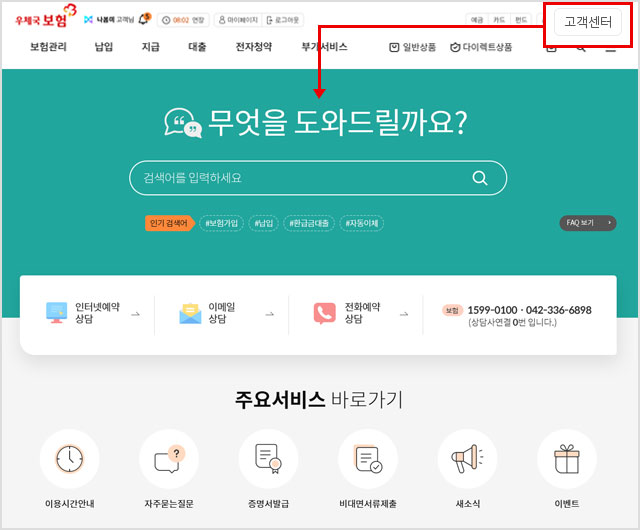Click the session timer 연장 button
Viewport: 640px width, 530px height.
click(198, 20)
